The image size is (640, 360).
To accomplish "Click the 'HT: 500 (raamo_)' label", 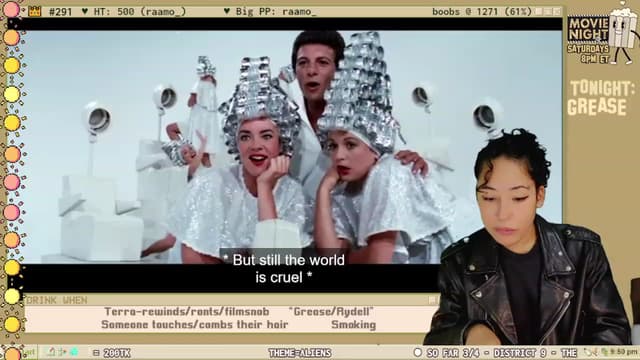I will (140, 12).
